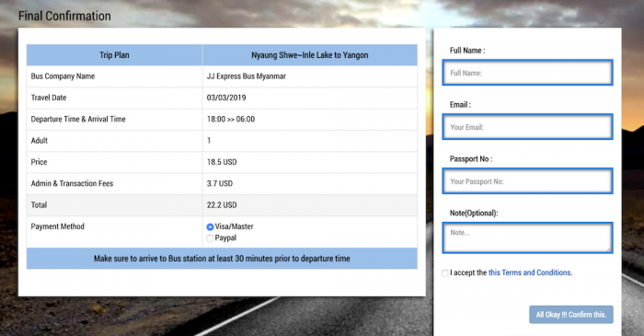Click the Note textarea resize handle corner
Screen dimensions: 644x336
609,249
